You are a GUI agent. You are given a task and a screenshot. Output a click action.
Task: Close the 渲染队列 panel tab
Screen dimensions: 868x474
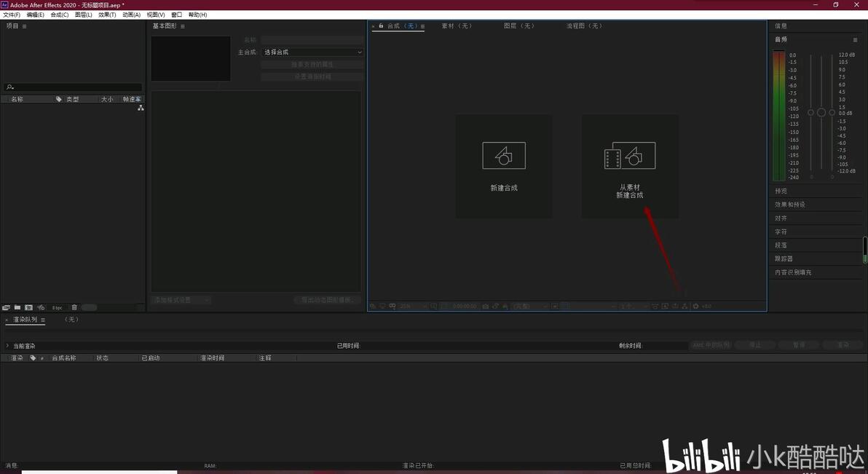tap(7, 320)
